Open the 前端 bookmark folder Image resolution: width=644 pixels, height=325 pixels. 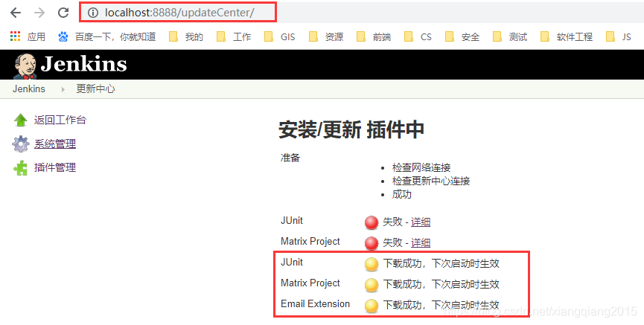click(x=373, y=37)
